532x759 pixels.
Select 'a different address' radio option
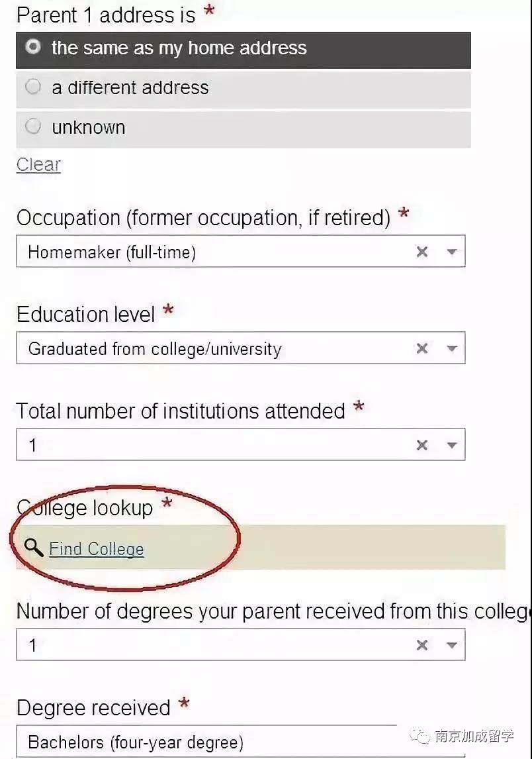pyautogui.click(x=244, y=89)
